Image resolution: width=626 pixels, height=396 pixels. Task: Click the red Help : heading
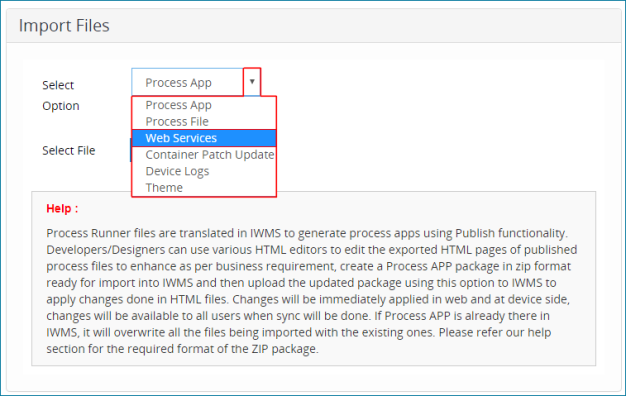click(x=62, y=208)
